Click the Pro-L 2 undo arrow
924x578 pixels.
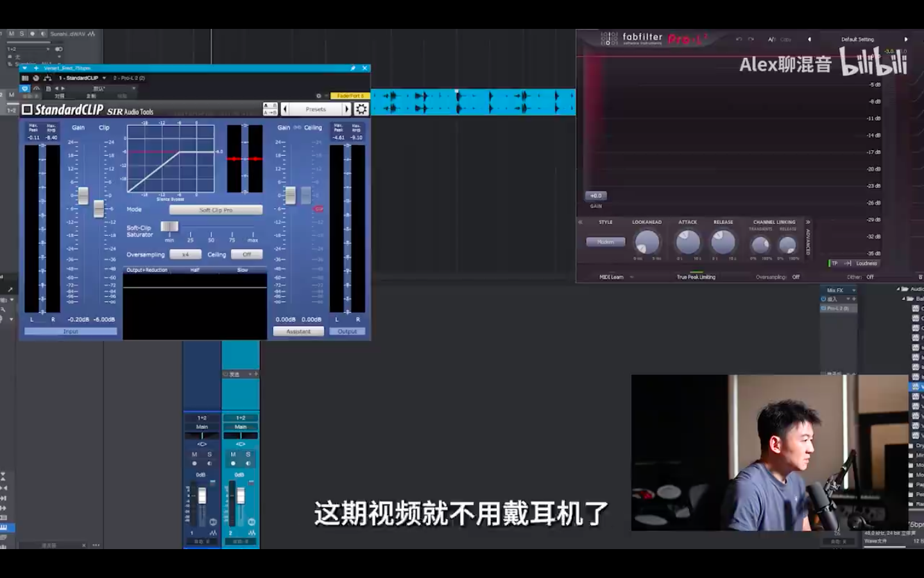click(739, 39)
